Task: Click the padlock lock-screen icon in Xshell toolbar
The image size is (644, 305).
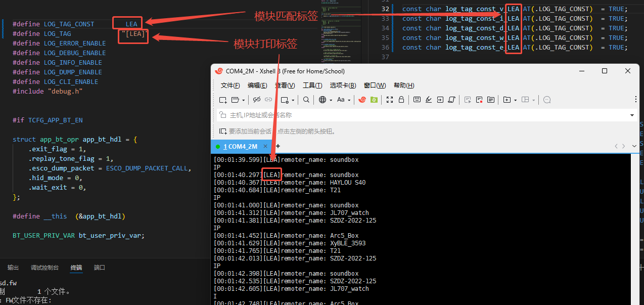Action: 401,100
